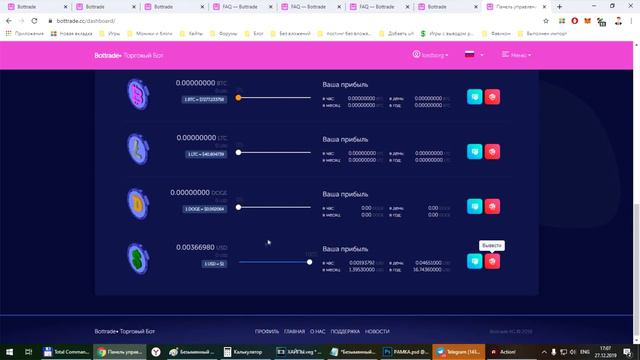Open the Yandex browser taskbar icon
640x360 pixels.
(x=156, y=352)
